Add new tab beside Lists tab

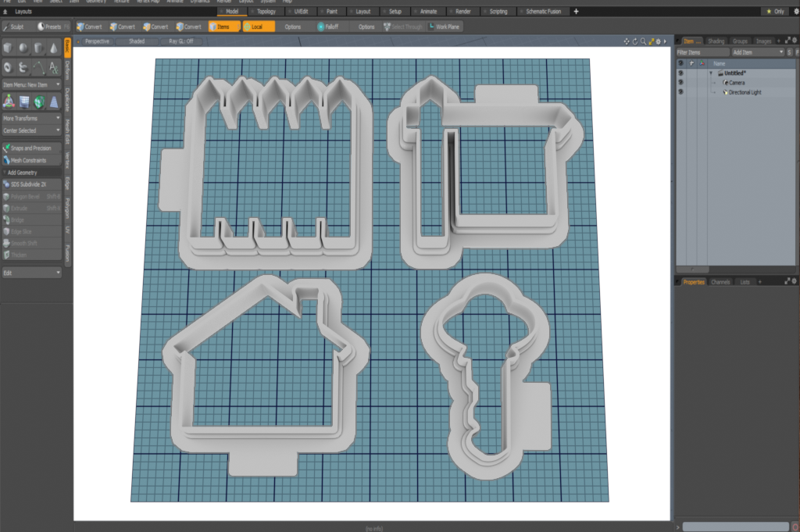pos(759,281)
